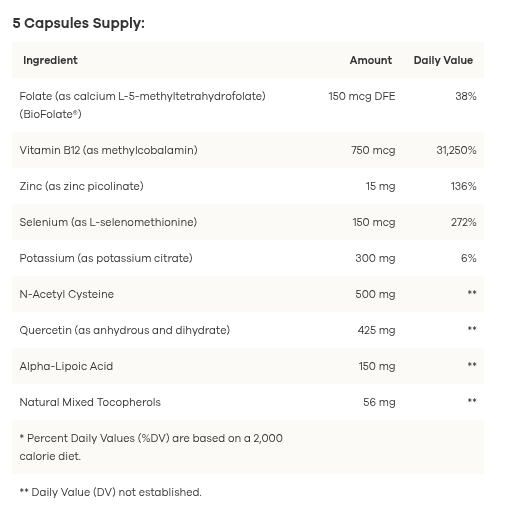Screen dimensions: 515x522
Task: Click the Amount column header
Action: [x=371, y=60]
